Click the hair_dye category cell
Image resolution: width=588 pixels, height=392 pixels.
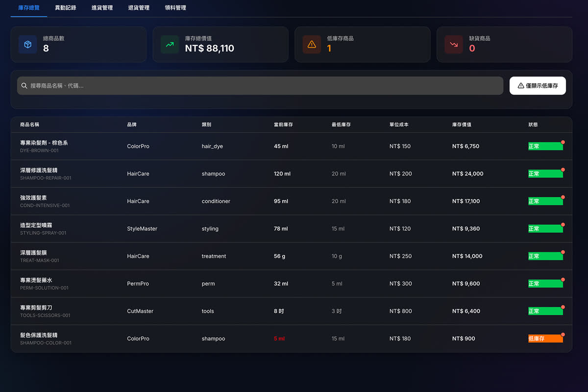[212, 147]
